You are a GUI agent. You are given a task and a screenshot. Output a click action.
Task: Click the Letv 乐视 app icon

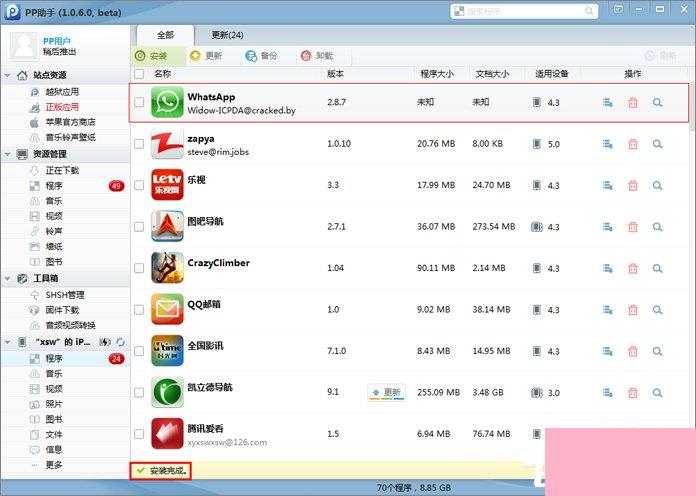coord(167,185)
